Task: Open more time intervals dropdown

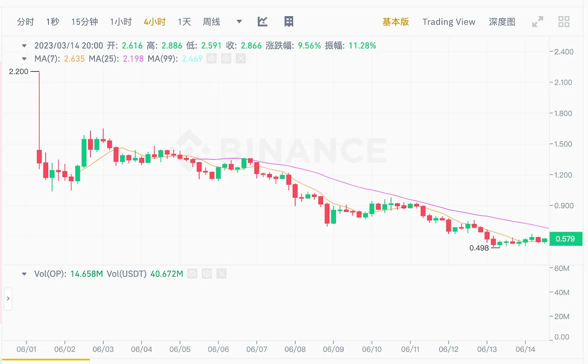Action: [x=239, y=21]
